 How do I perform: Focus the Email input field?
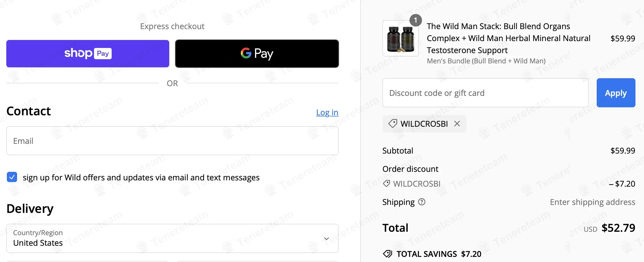pyautogui.click(x=172, y=141)
